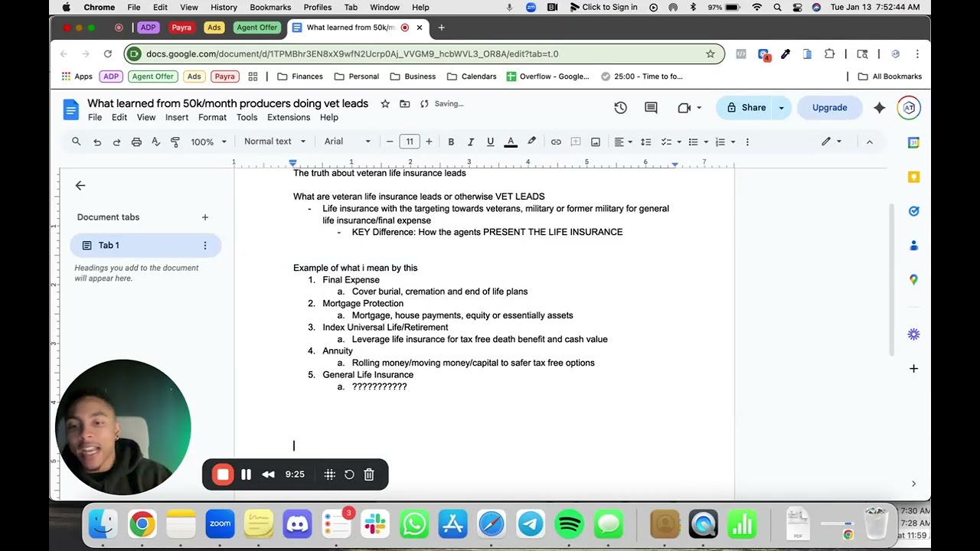Open zoom level 100% dropdown

click(x=208, y=142)
